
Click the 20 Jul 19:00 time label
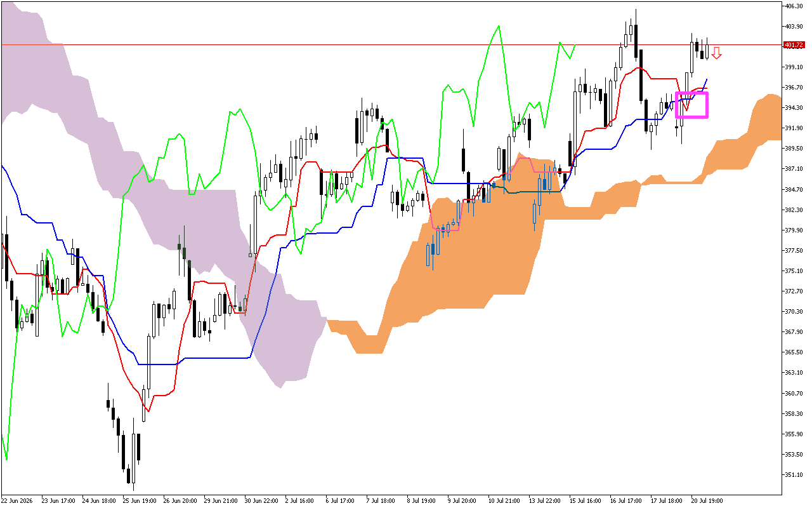708,500
